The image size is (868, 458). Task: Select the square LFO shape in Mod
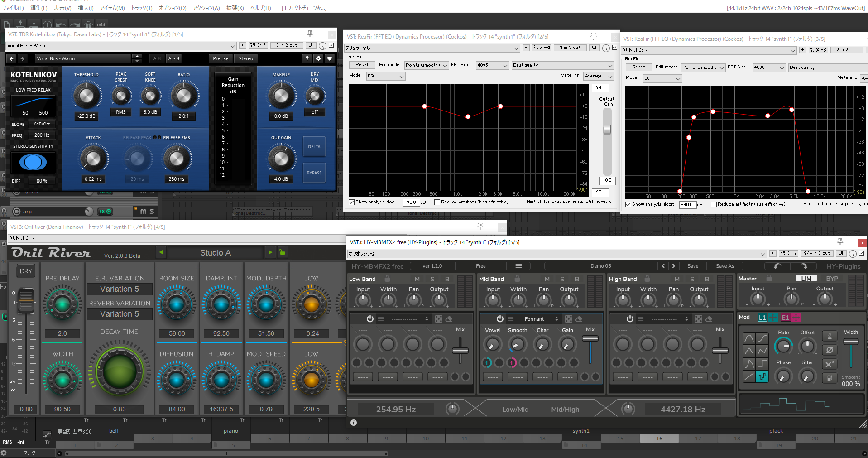762,364
